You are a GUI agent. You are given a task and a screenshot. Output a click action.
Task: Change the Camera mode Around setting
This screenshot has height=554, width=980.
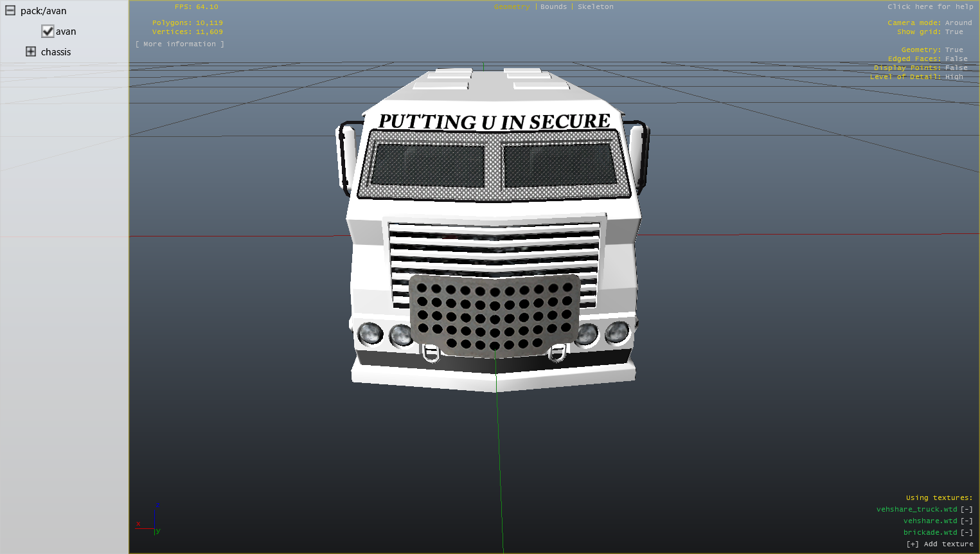coord(958,23)
